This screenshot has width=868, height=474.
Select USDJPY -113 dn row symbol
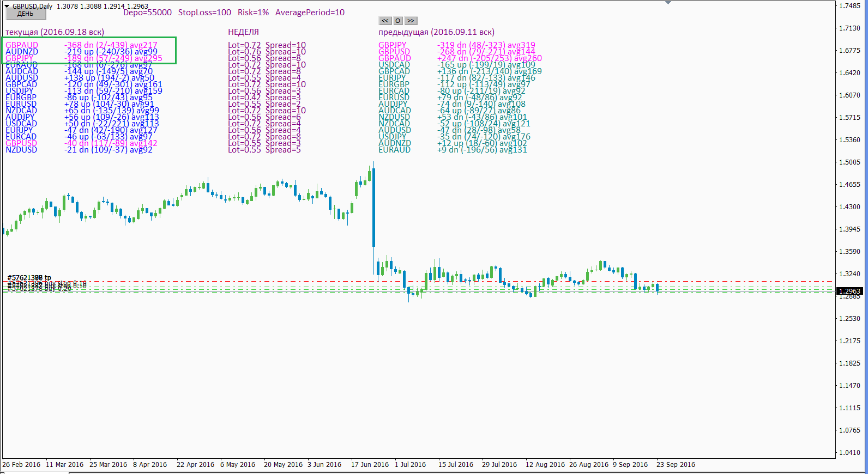20,91
